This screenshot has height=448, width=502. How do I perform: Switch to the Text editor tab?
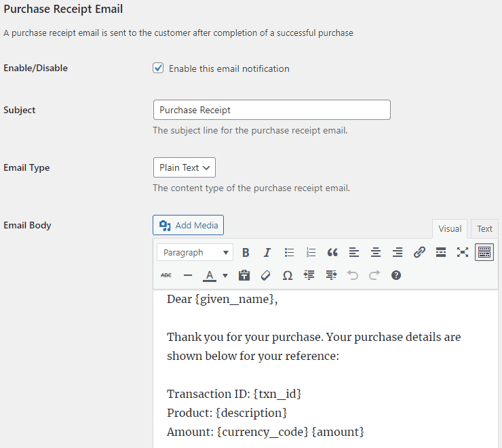tap(484, 229)
